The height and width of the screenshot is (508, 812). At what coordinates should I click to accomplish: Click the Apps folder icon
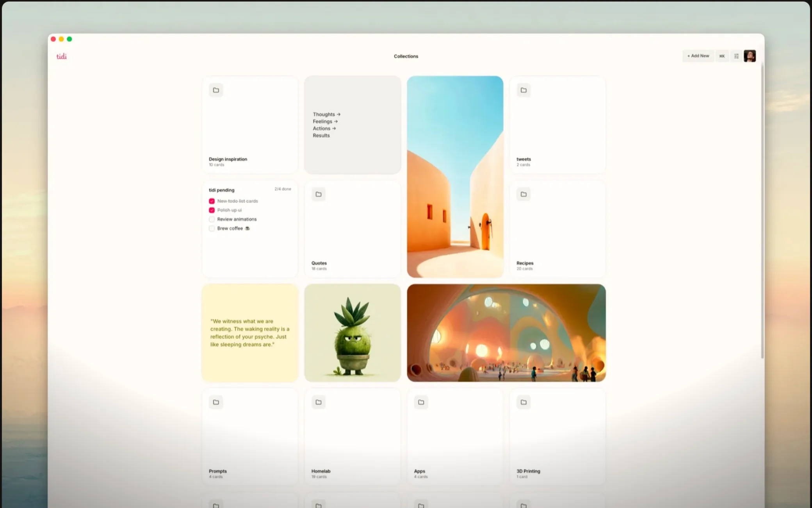[421, 402]
